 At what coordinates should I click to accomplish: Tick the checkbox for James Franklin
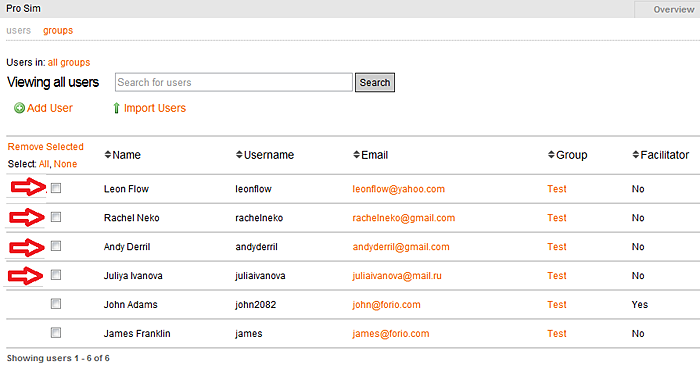(x=56, y=333)
